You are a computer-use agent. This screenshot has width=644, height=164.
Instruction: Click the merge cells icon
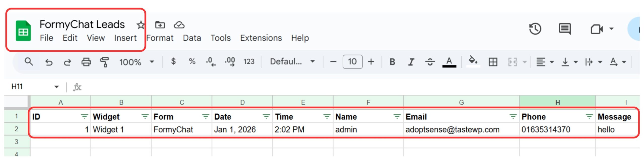pyautogui.click(x=512, y=62)
